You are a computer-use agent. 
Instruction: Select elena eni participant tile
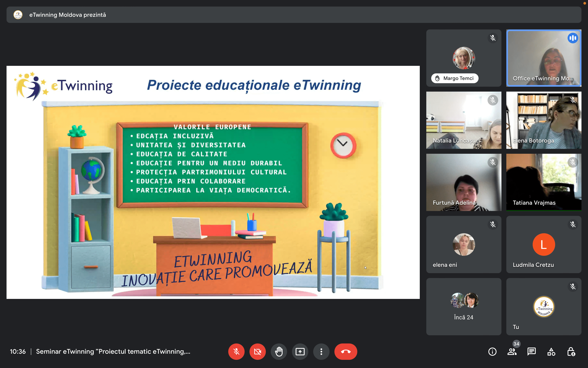(464, 244)
